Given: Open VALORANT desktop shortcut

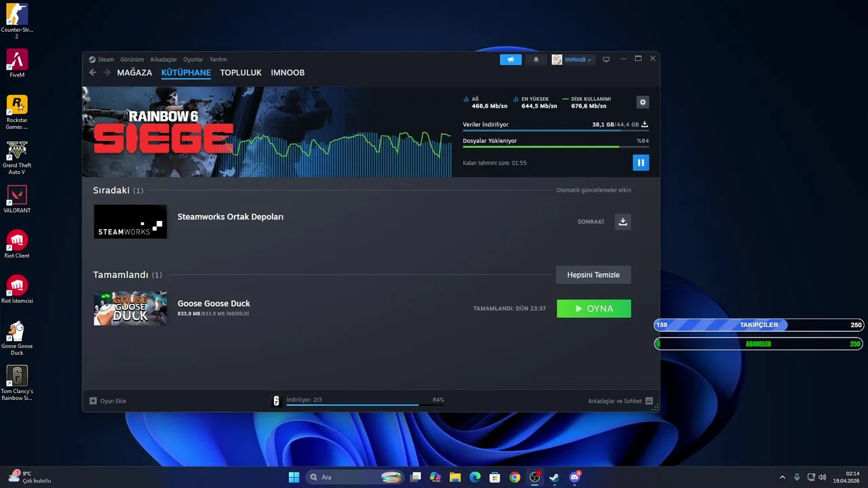Looking at the screenshot, I should (x=17, y=199).
